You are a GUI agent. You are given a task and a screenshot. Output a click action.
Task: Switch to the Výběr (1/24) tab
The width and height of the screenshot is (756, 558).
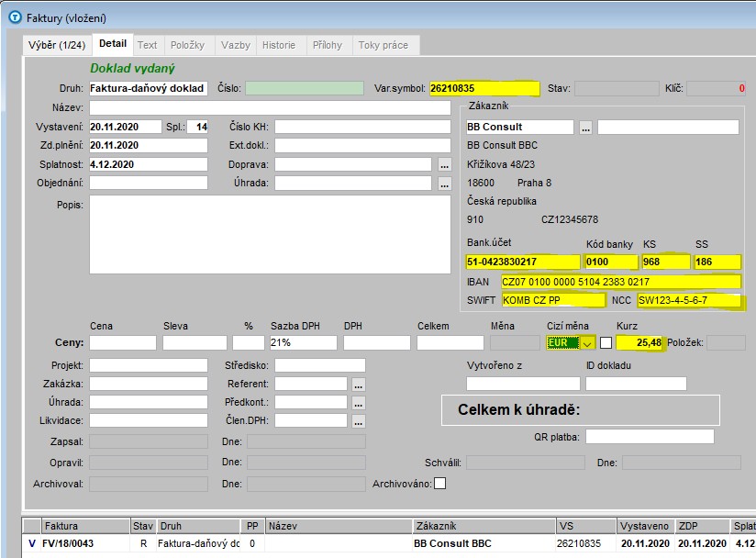[56, 45]
